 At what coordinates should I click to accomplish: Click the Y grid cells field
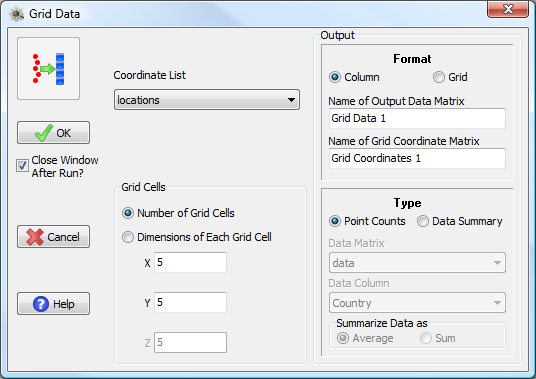(x=190, y=302)
